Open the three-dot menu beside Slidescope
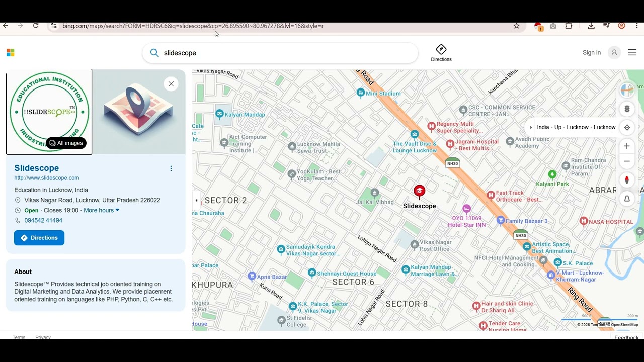 click(171, 168)
